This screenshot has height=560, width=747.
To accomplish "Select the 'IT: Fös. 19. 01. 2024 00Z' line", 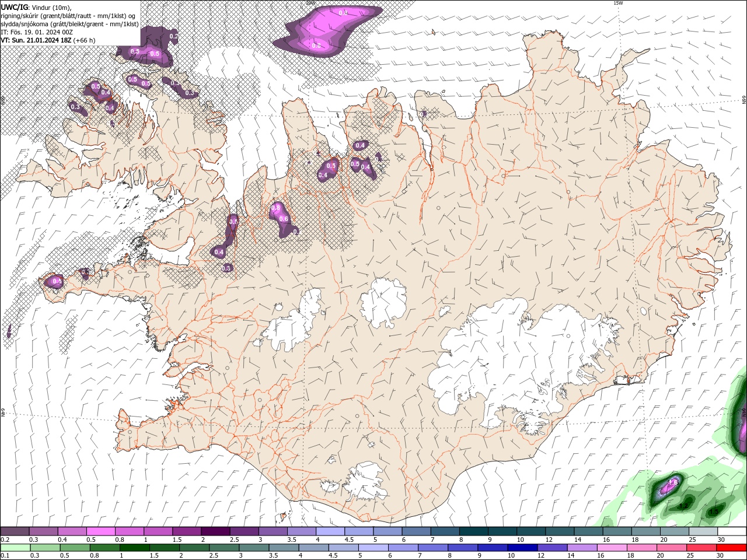I will point(37,32).
